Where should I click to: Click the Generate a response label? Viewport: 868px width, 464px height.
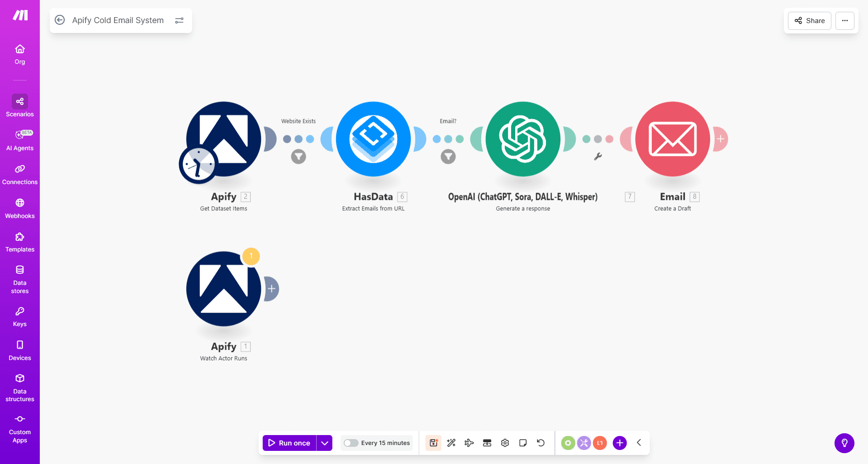523,208
